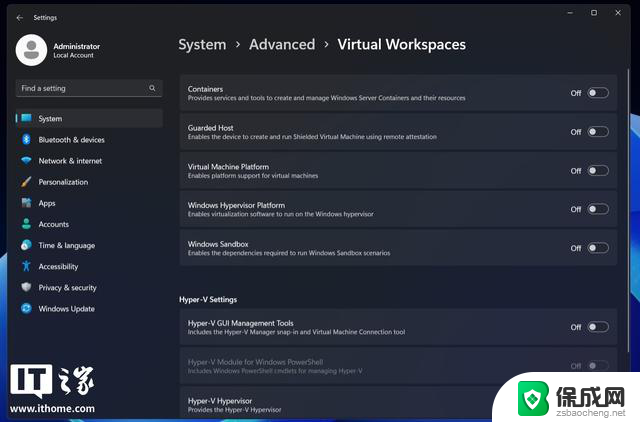The height and width of the screenshot is (422, 640).
Task: Click the Windows Update sync icon
Action: coord(27,309)
